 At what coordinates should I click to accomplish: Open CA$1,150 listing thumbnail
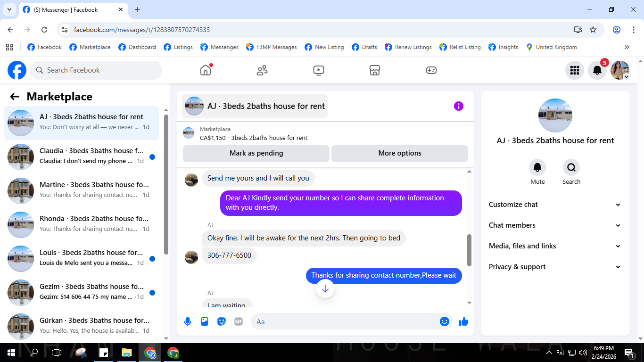189,133
